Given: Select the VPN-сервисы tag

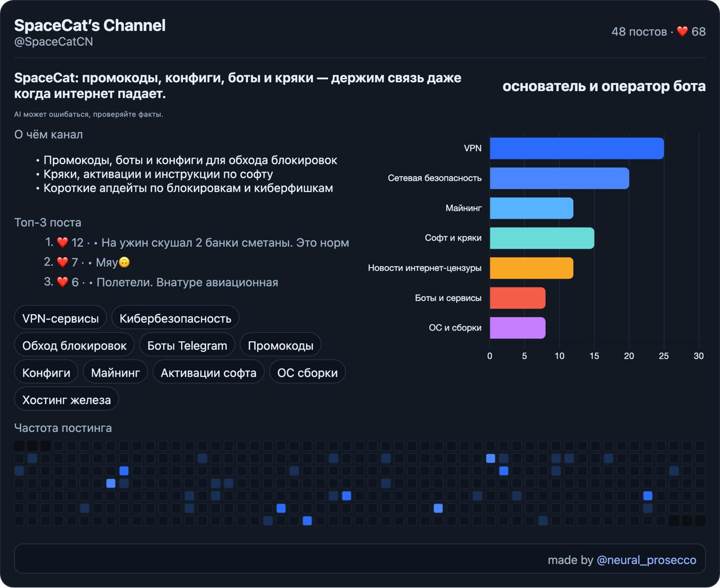Looking at the screenshot, I should point(60,318).
